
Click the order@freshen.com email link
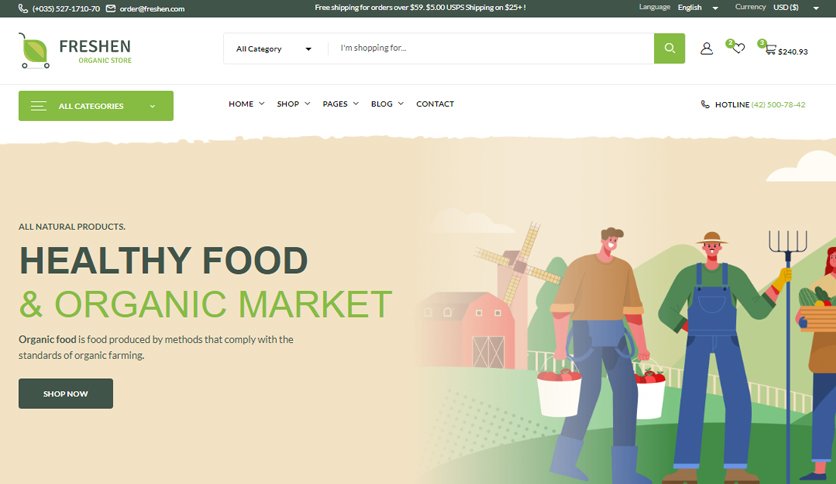[x=152, y=9]
